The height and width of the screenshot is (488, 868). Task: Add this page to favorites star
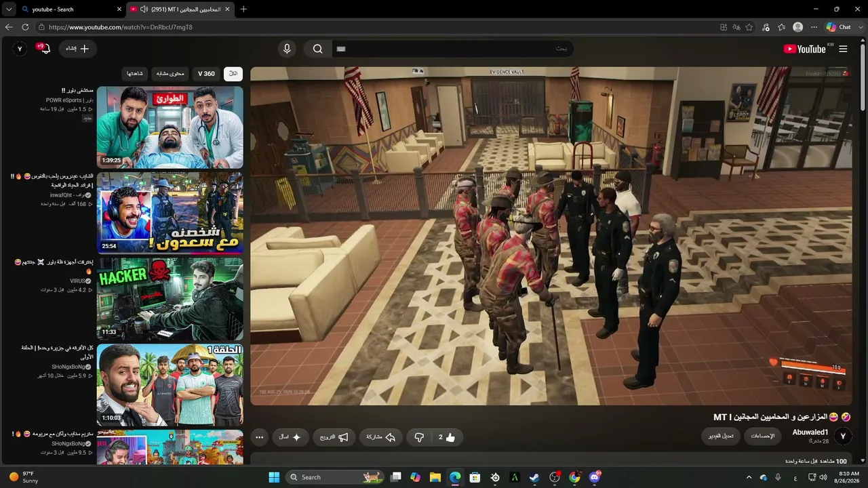point(749,27)
